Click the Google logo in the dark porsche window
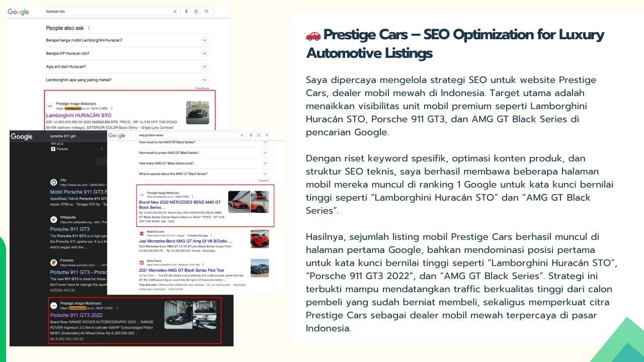This screenshot has width=644, height=362. point(22,136)
